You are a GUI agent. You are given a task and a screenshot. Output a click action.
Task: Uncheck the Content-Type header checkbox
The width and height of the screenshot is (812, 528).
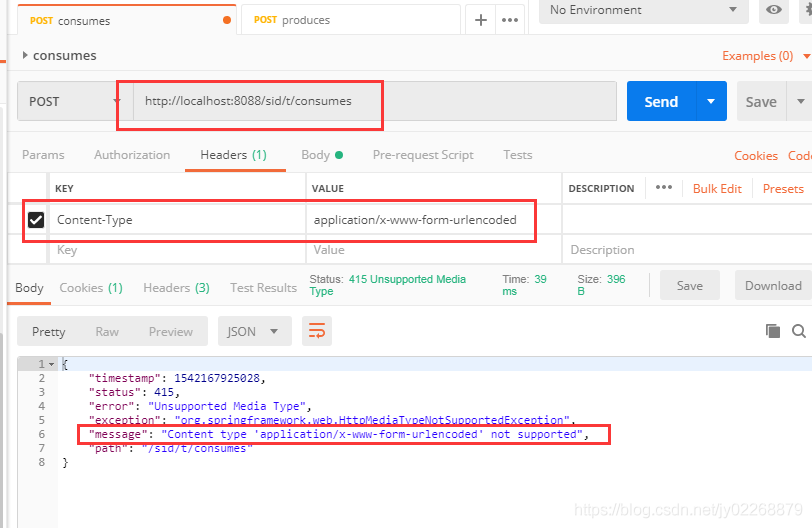[x=36, y=219]
